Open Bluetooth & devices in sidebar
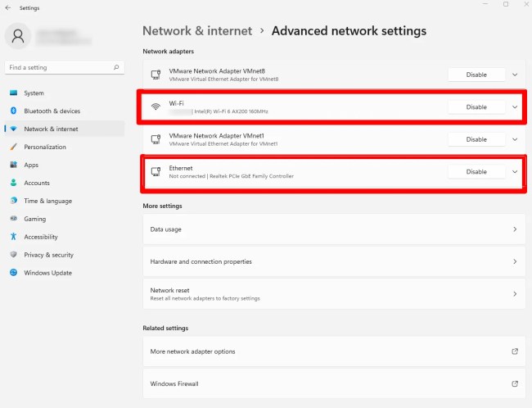This screenshot has width=532, height=408. point(65,111)
